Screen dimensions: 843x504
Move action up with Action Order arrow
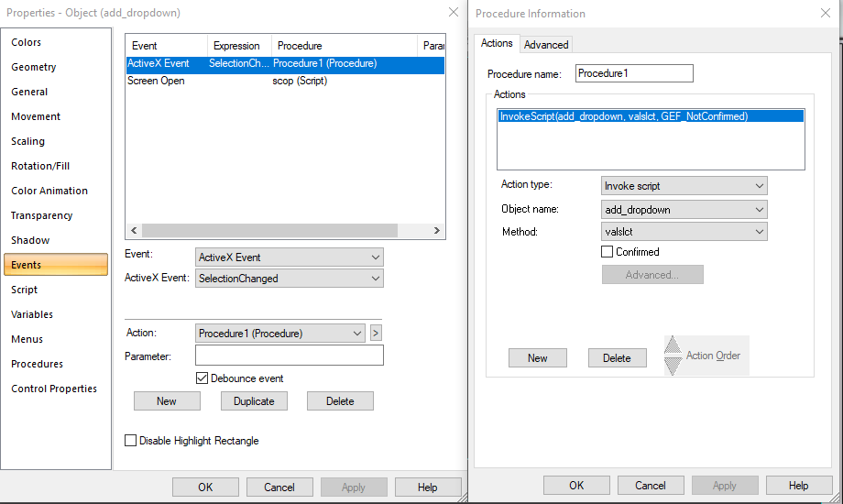[x=673, y=346]
